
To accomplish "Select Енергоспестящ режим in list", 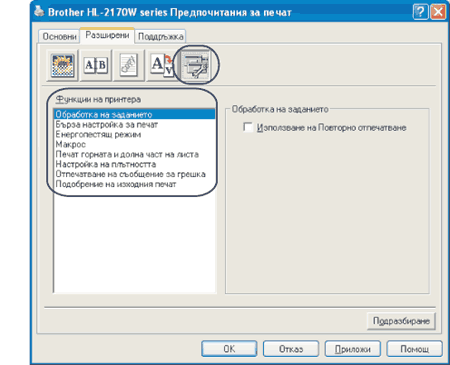I will 135,134.
